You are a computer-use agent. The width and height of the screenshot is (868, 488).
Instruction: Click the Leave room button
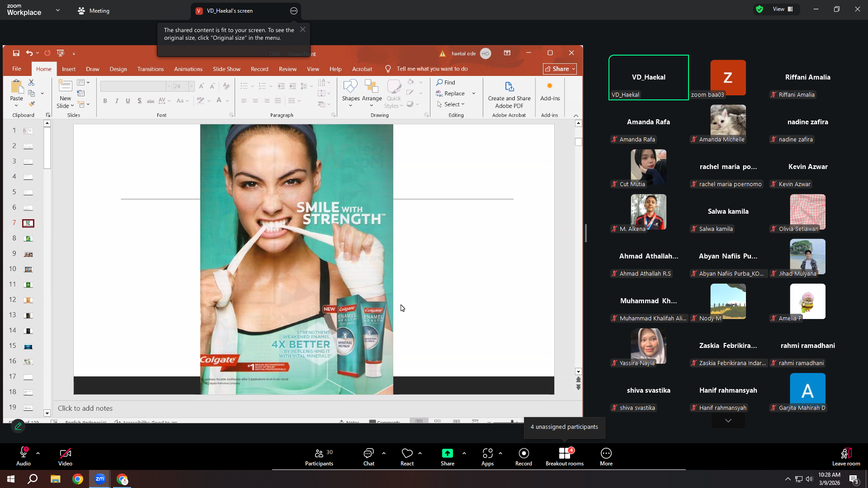tap(846, 457)
